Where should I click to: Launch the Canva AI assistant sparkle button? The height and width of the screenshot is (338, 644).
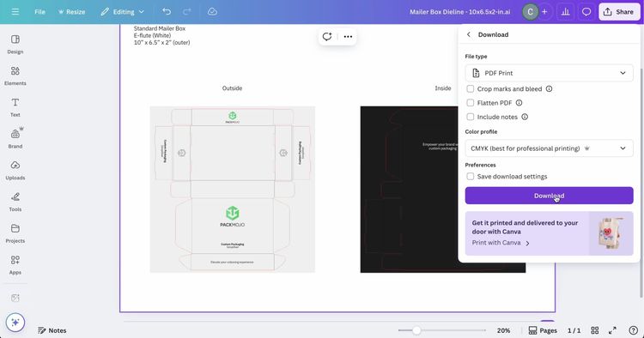coord(15,323)
